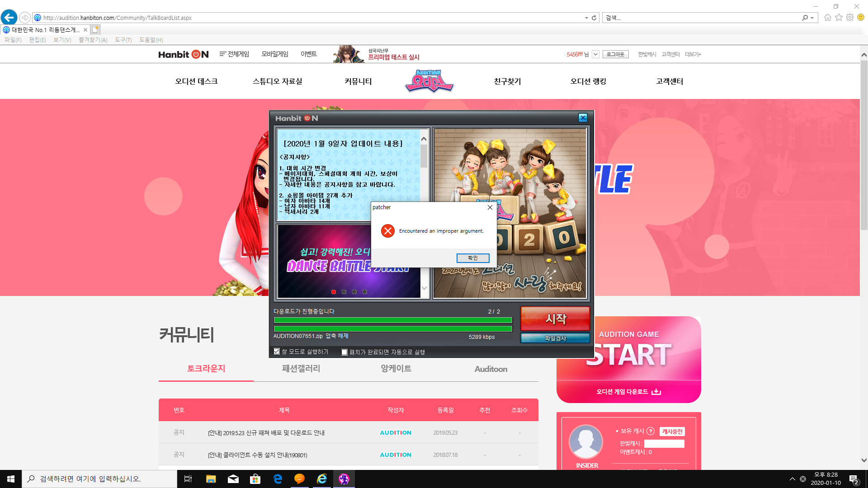Open 스튜디오 자료실 navigation item
This screenshot has height=488, width=868.
pyautogui.click(x=277, y=81)
